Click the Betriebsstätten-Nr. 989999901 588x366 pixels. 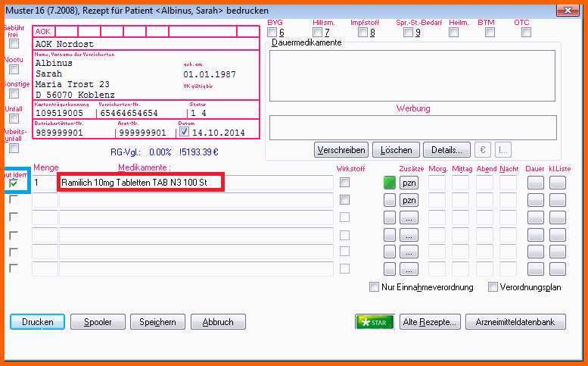tap(59, 133)
